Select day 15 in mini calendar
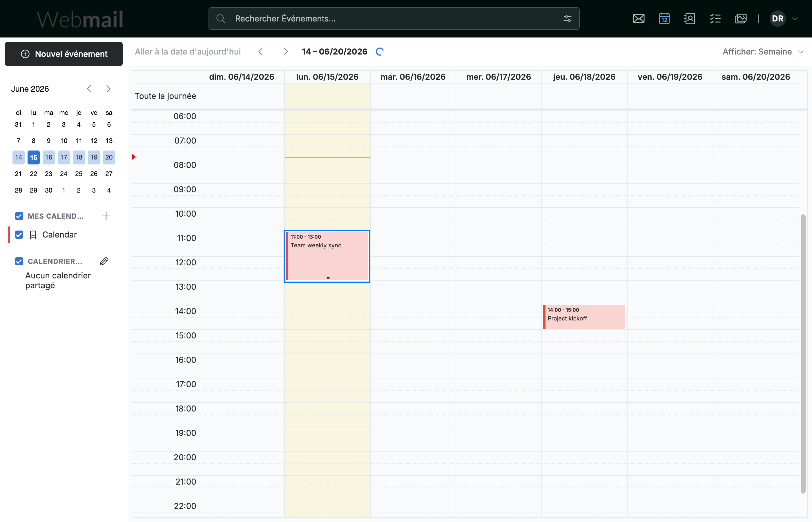Image resolution: width=812 pixels, height=522 pixels. pos(34,157)
